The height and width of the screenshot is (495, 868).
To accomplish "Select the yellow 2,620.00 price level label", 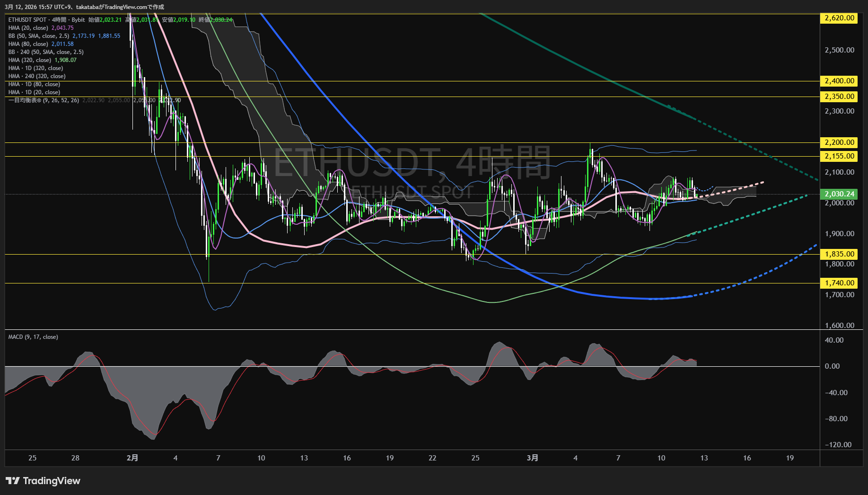I will click(839, 18).
